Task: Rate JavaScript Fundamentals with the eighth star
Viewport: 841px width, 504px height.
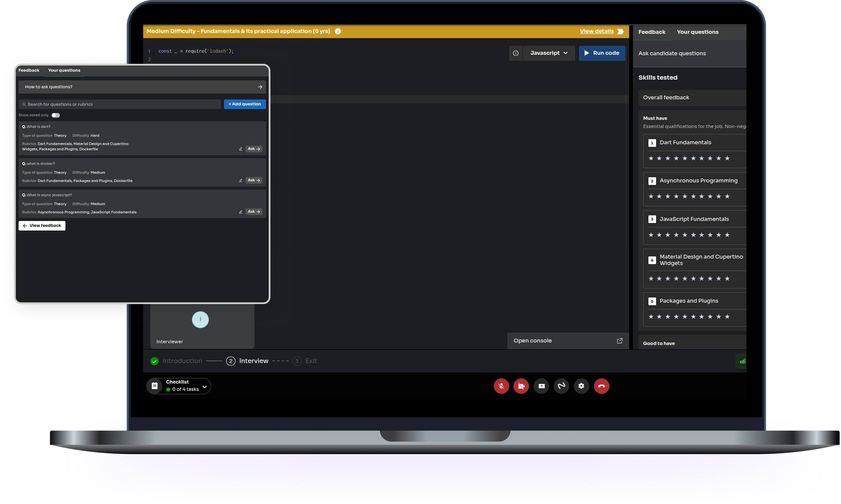Action: 710,235
